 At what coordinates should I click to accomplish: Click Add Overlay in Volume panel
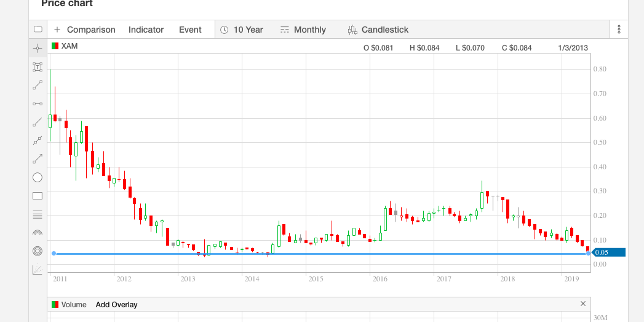coord(117,305)
